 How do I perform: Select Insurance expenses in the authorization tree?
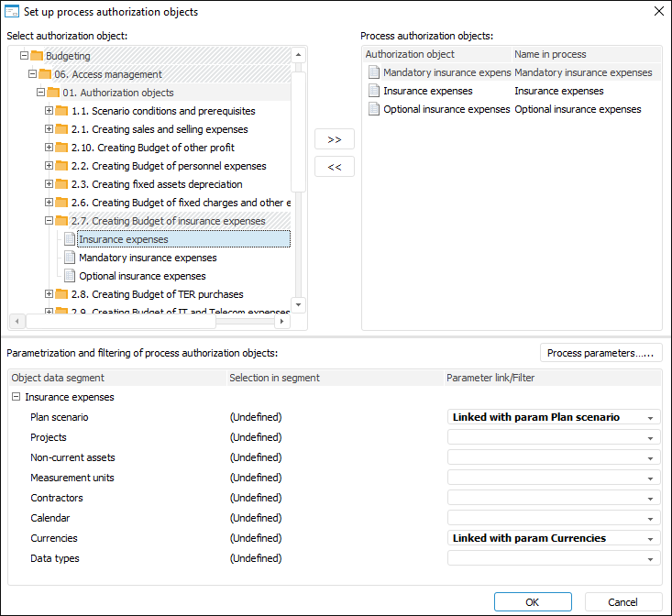point(124,239)
